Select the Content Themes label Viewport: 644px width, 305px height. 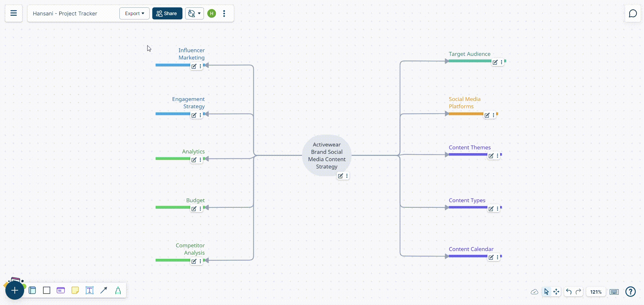(x=470, y=147)
